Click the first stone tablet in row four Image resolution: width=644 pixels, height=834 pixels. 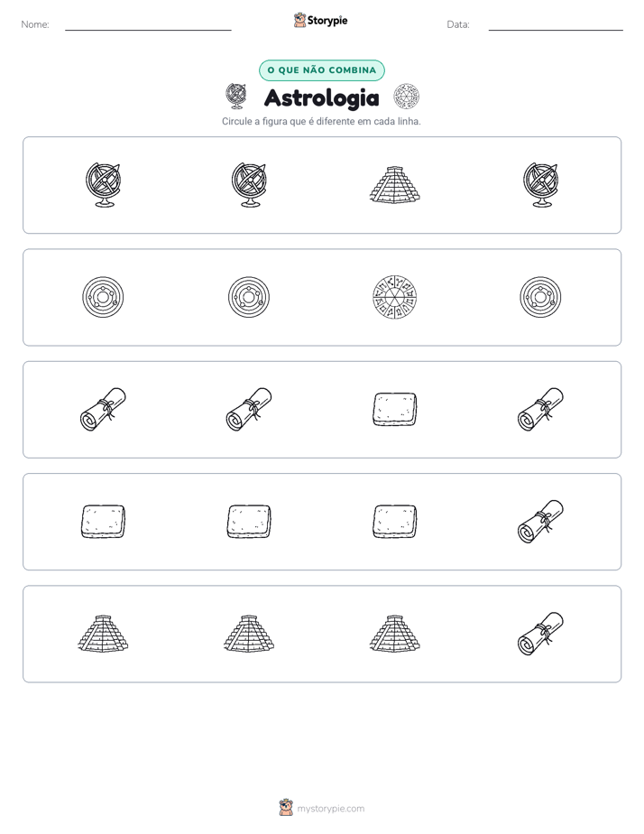(x=103, y=522)
